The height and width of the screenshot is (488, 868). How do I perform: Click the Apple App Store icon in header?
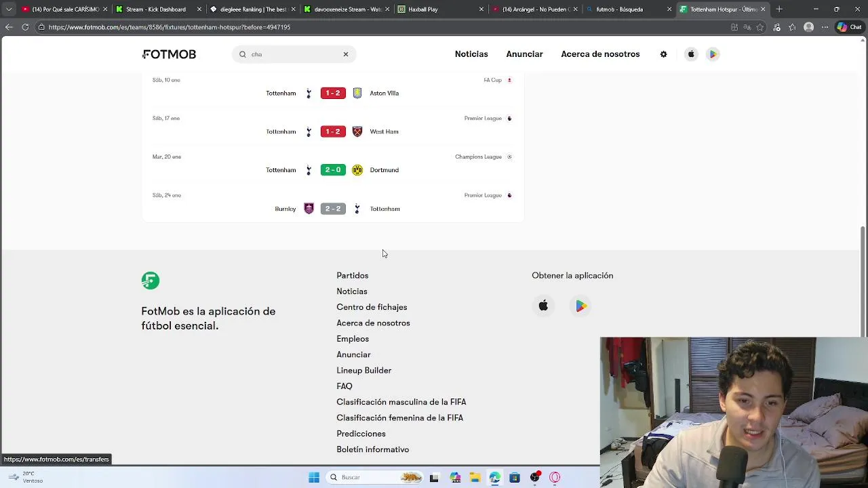pos(691,54)
